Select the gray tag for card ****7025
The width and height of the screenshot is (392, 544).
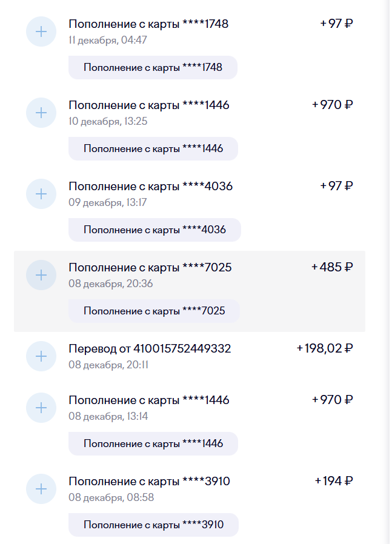[x=154, y=311]
